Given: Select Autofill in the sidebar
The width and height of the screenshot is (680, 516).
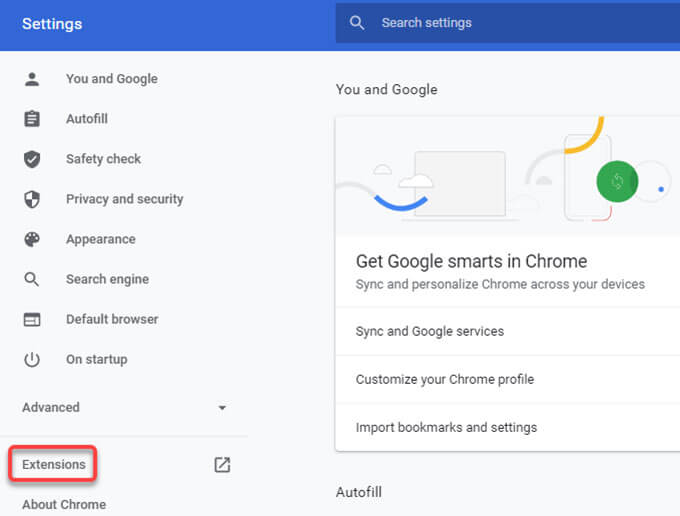Looking at the screenshot, I should (87, 119).
